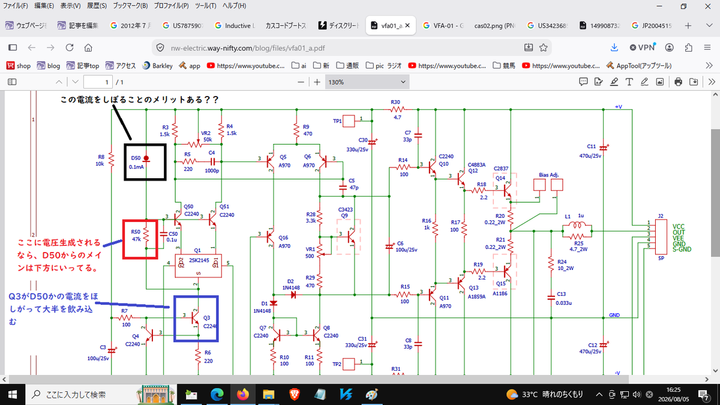The height and width of the screenshot is (405, 720).
Task: Open the ai bookmarks folder
Action: point(299,66)
